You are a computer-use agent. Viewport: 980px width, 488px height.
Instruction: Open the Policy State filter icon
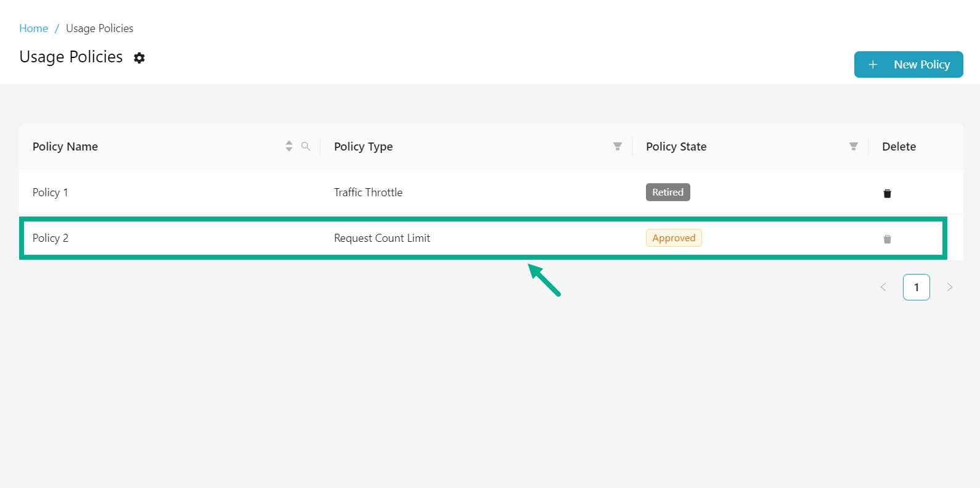click(853, 146)
